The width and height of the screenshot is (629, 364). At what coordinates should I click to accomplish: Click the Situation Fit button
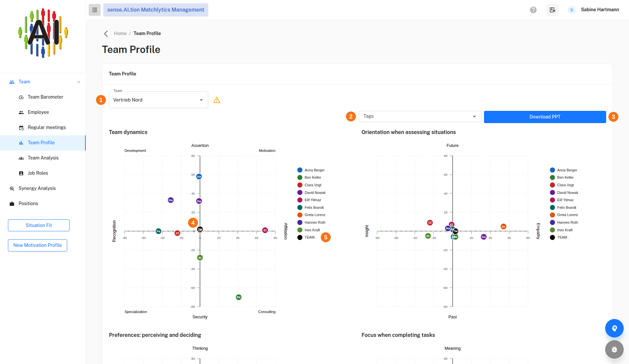(39, 225)
